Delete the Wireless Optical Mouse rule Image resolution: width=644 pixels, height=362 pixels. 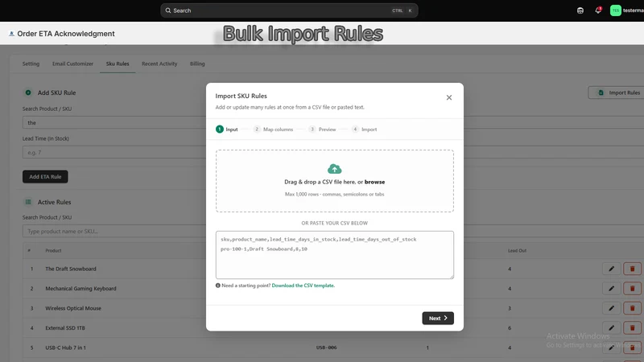[632, 308]
